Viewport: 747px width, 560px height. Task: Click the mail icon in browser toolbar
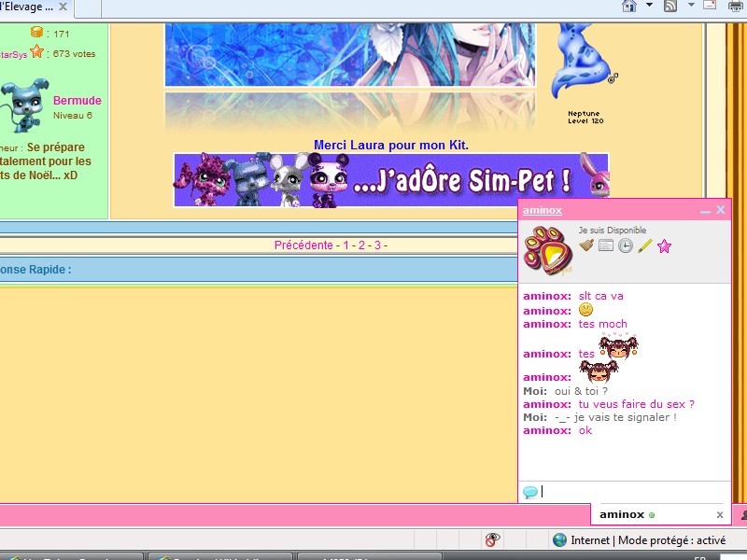tap(710, 6)
